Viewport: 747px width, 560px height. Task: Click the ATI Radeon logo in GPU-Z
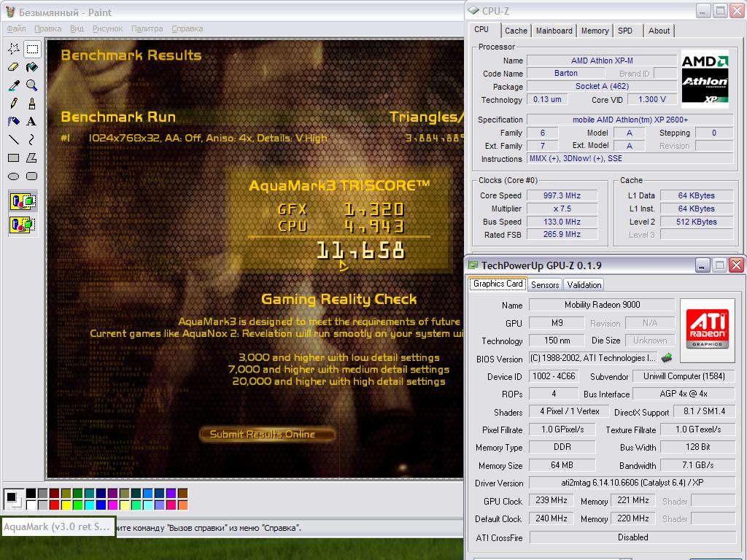[x=707, y=329]
